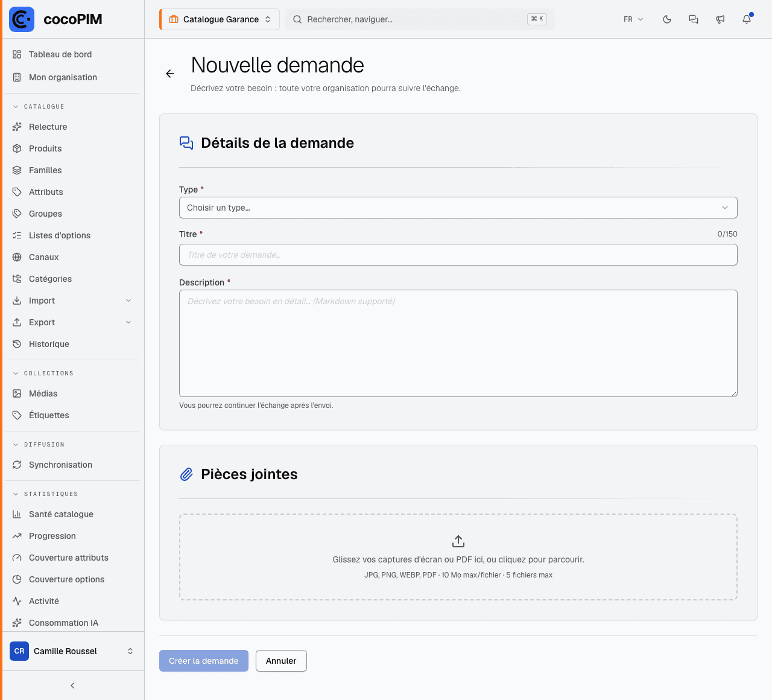
Task: Click the Historique clock icon
Action: pos(17,344)
